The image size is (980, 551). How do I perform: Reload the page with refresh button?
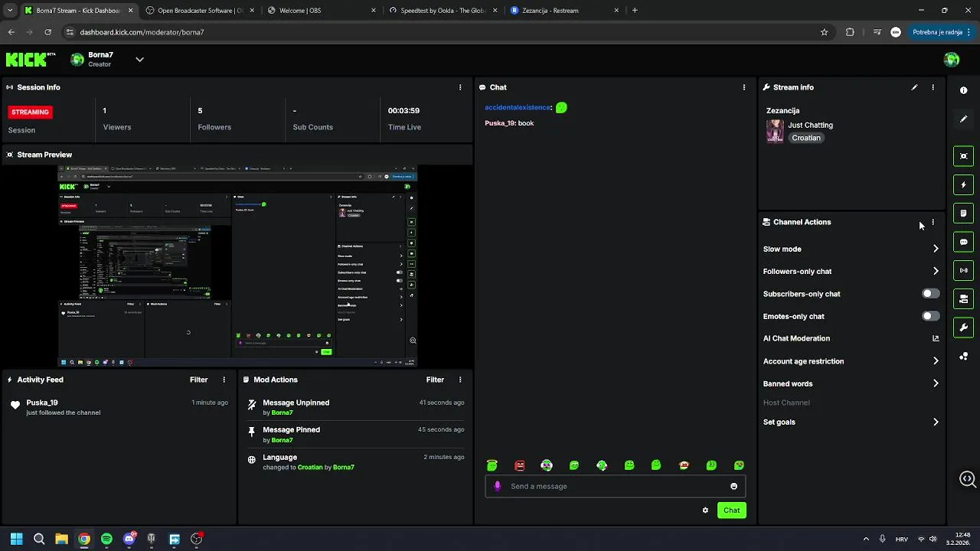(x=47, y=32)
